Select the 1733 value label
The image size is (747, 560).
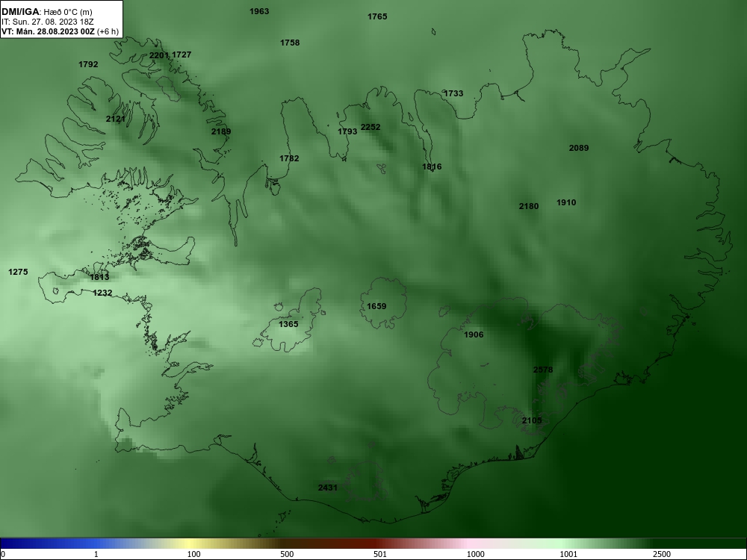pos(453,94)
